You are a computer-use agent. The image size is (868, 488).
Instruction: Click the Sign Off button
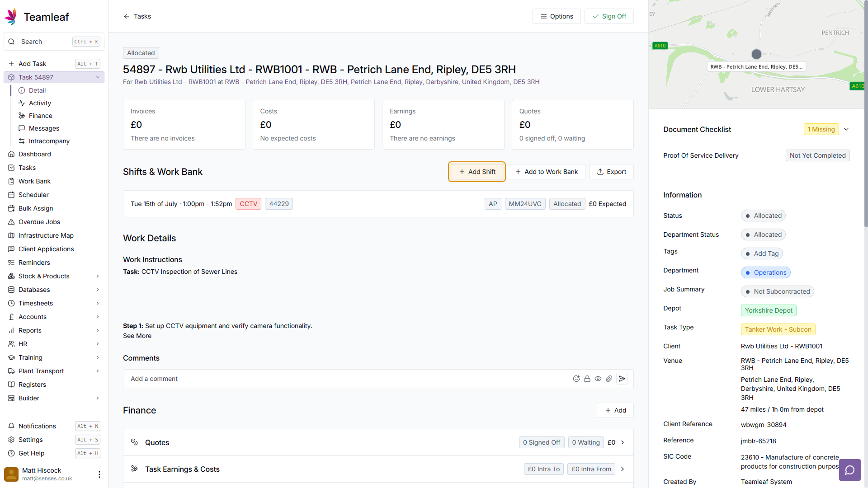pyautogui.click(x=609, y=16)
